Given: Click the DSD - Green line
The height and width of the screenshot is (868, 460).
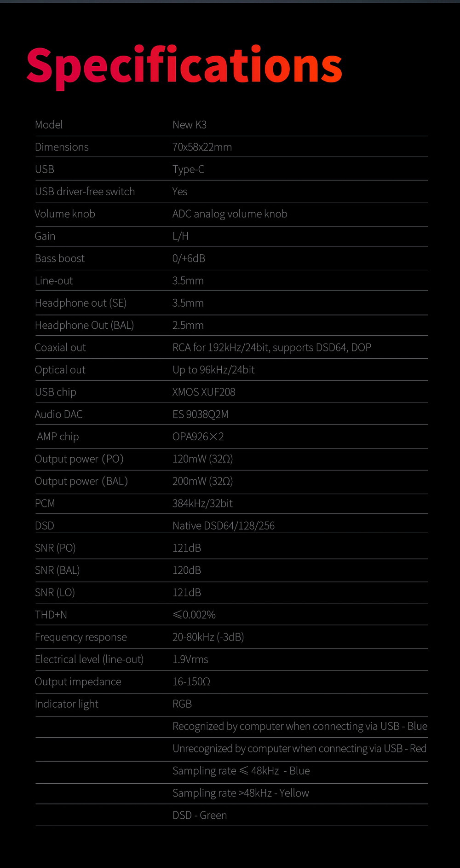Looking at the screenshot, I should tap(200, 815).
